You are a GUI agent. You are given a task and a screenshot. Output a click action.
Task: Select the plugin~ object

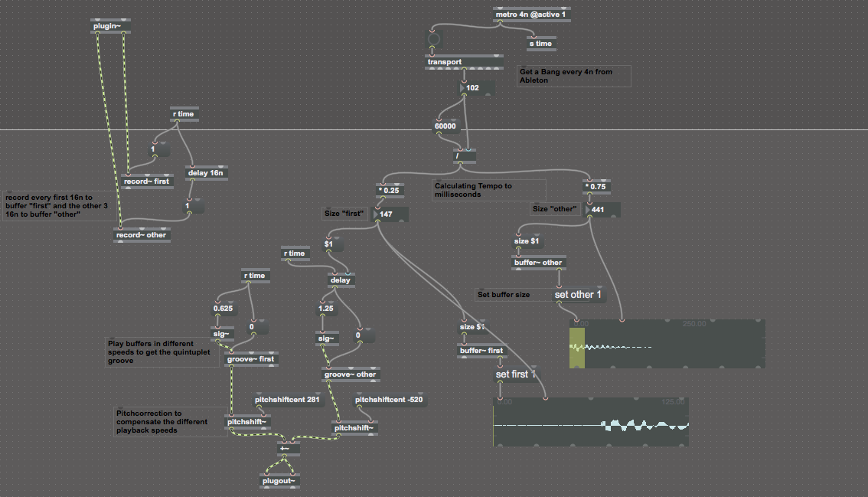click(x=110, y=27)
